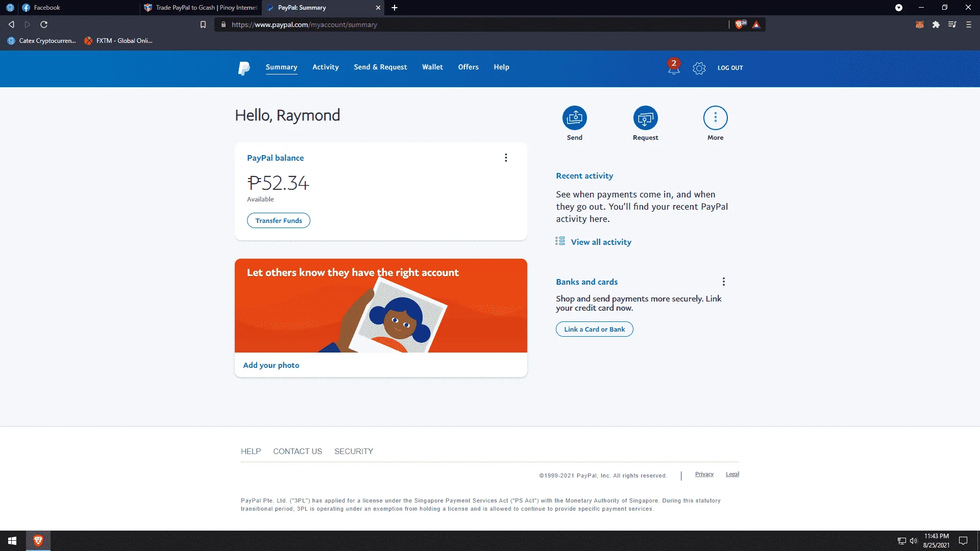The height and width of the screenshot is (551, 980).
Task: Open the browser hamburger main menu
Action: tap(968, 24)
